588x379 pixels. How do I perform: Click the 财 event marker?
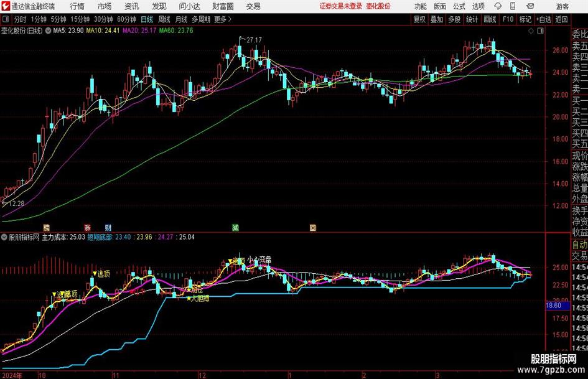[x=108, y=227]
